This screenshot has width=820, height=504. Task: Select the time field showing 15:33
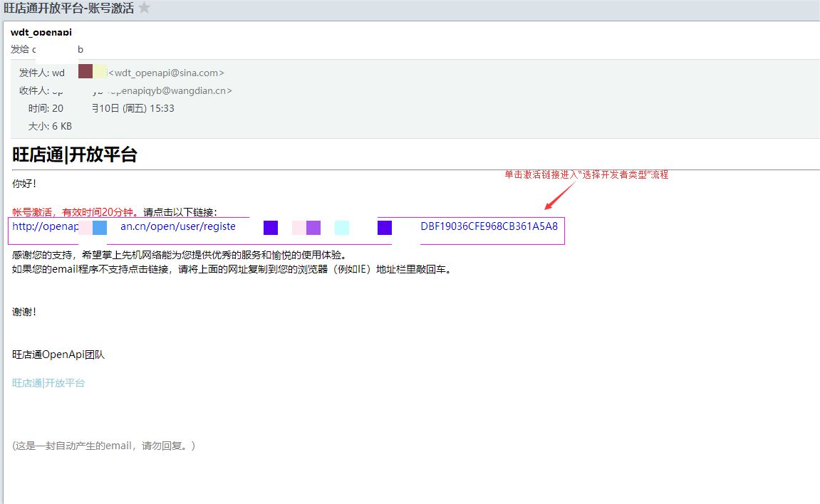101,109
